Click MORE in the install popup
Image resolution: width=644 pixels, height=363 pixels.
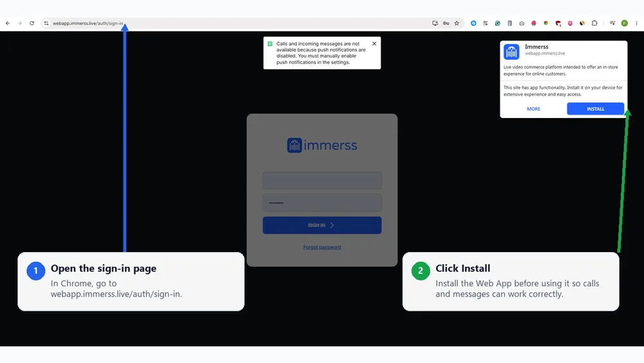click(533, 109)
